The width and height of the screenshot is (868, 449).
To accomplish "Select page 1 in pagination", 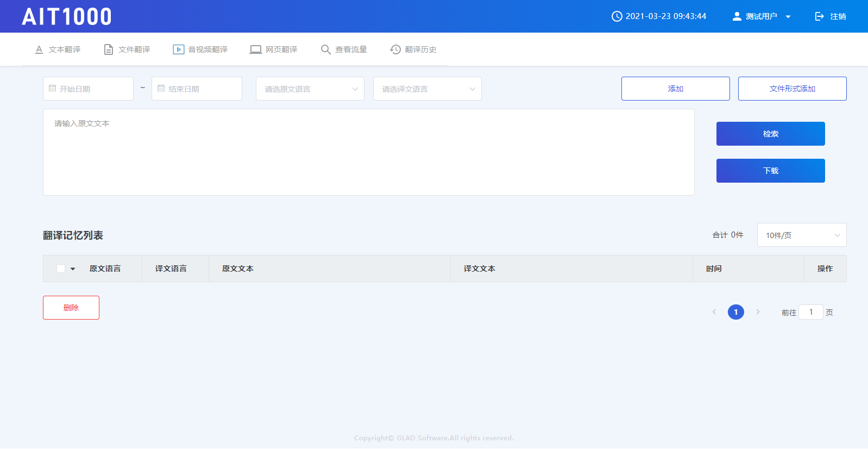I will 735,312.
